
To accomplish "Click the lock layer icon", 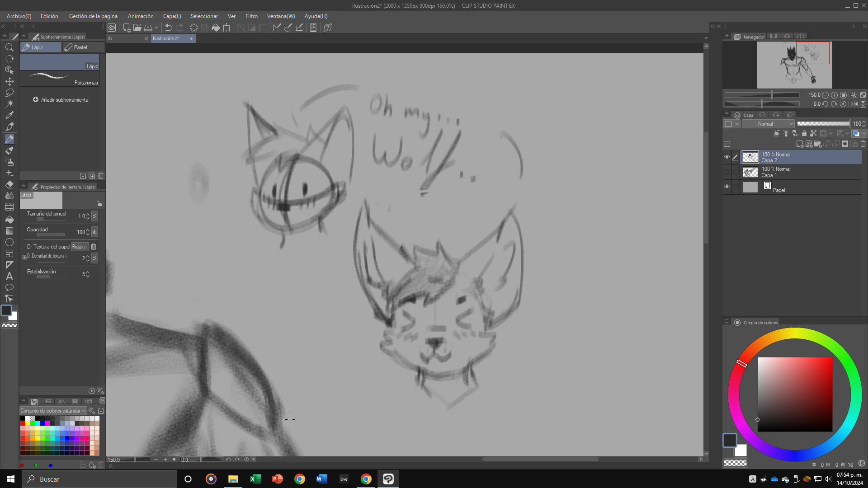I will (x=804, y=133).
